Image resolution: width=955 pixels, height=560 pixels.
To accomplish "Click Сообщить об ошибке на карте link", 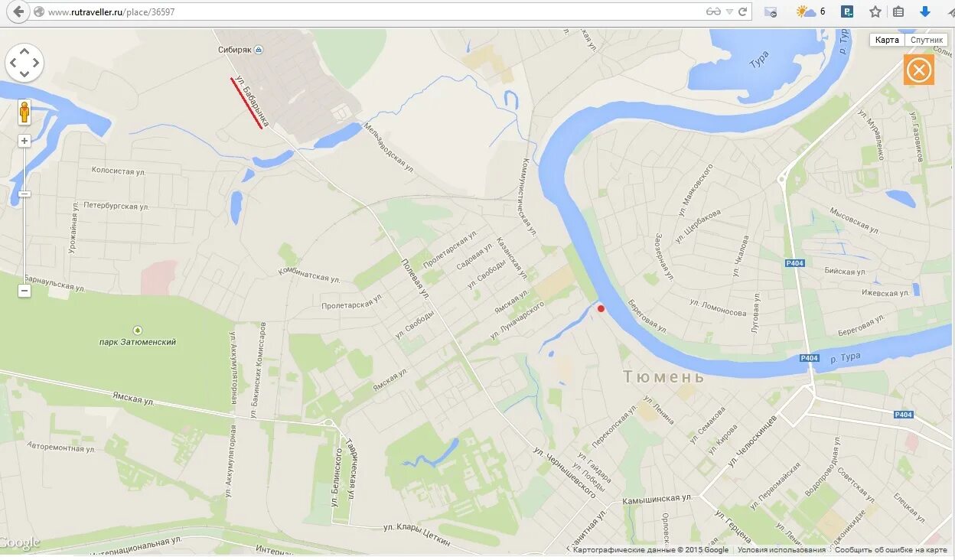I will (891, 550).
